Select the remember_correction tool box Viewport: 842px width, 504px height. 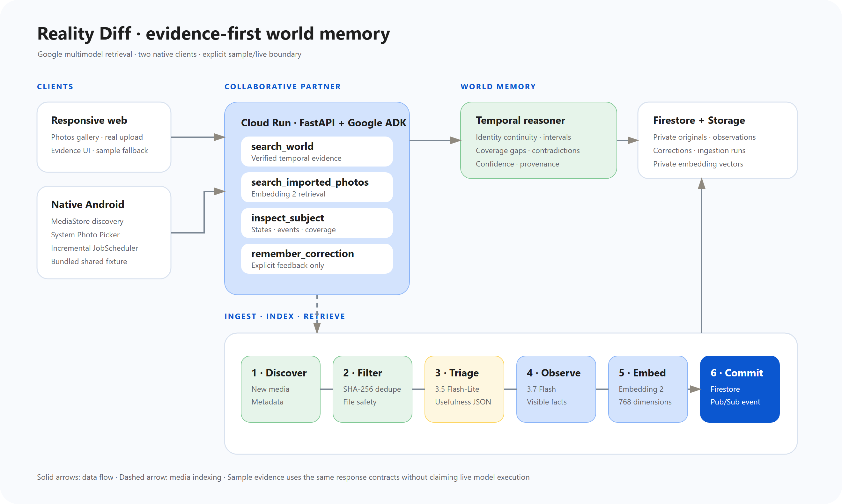pyautogui.click(x=317, y=258)
